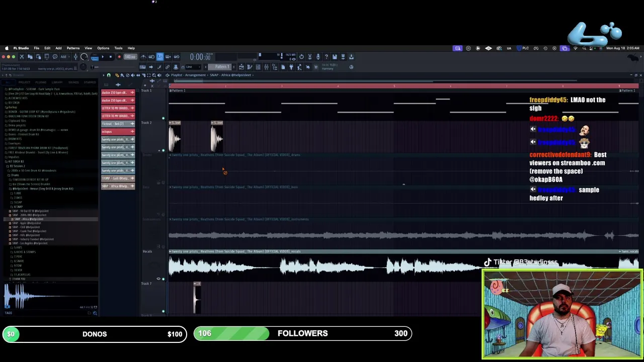Image resolution: width=644 pixels, height=362 pixels.
Task: Select SNAP - Africa clip in picker
Action: 118,186
